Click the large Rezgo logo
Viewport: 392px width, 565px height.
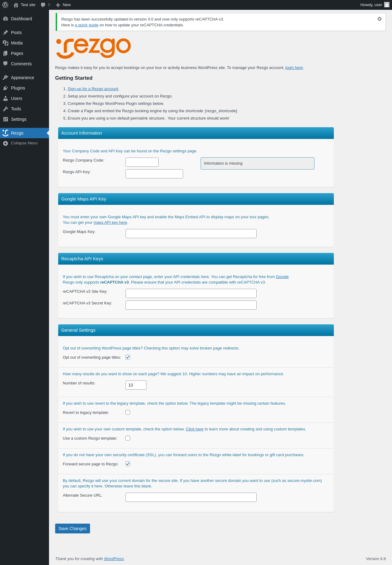(x=93, y=48)
